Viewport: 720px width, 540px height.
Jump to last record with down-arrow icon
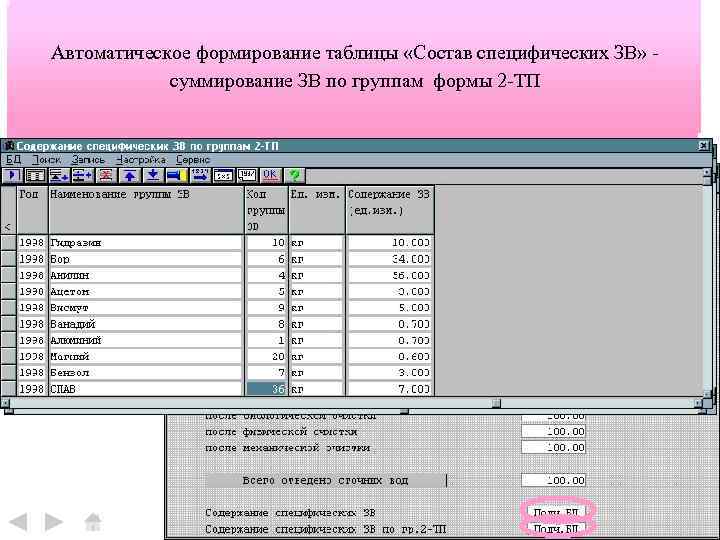[153, 175]
